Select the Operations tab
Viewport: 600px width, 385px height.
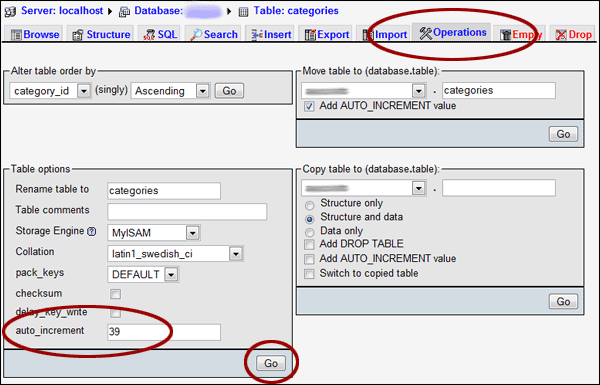tap(452, 33)
